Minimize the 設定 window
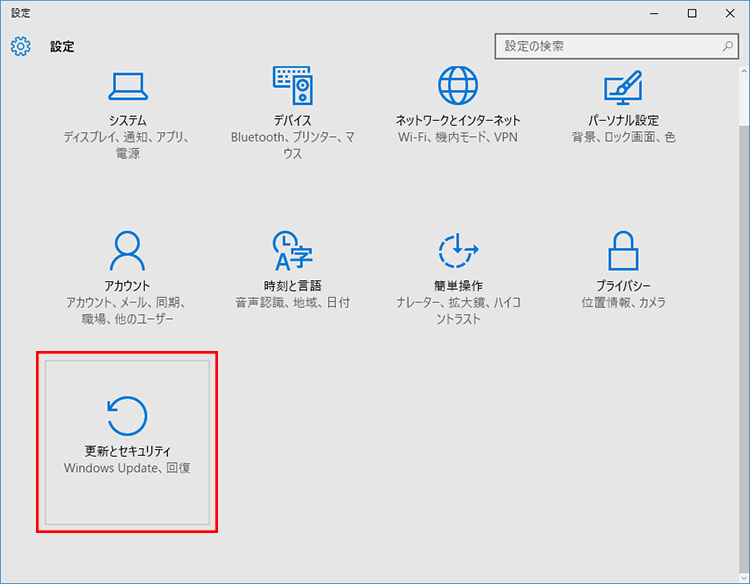750x584 pixels. click(654, 13)
